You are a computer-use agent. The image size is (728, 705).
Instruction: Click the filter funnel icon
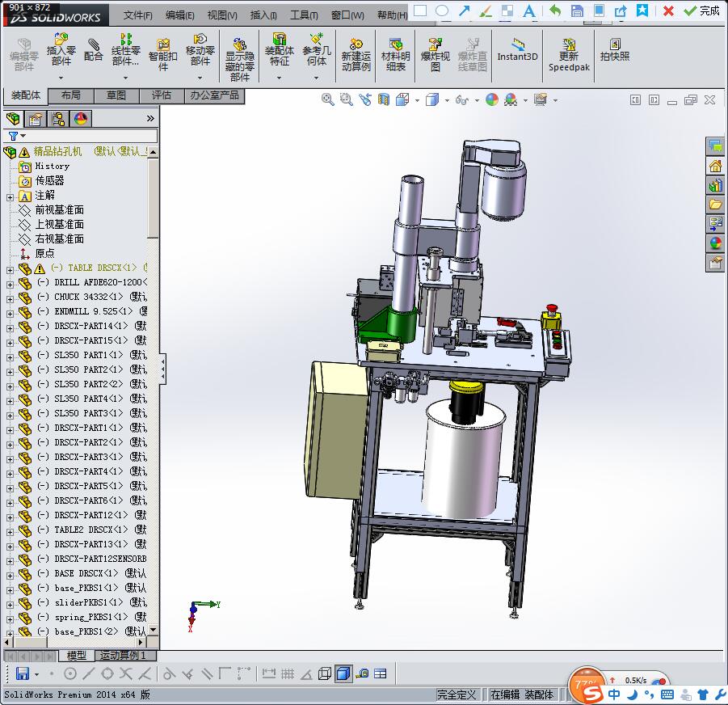click(x=13, y=136)
